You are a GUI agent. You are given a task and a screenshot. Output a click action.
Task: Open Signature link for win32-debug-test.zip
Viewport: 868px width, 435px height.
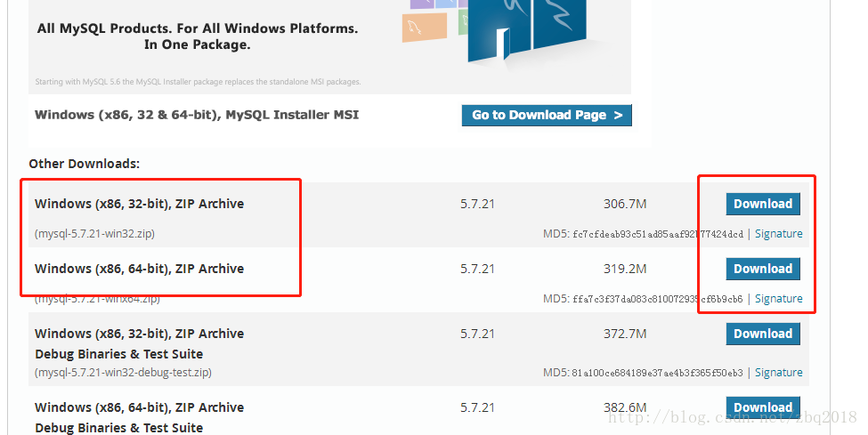point(778,373)
